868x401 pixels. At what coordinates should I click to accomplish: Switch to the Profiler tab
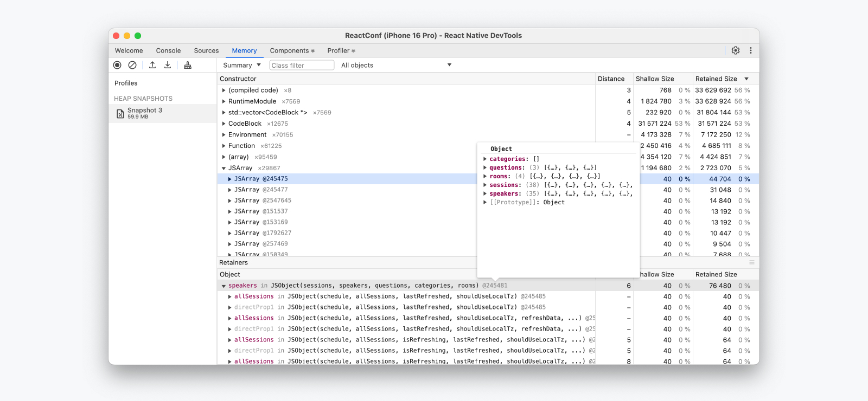341,50
